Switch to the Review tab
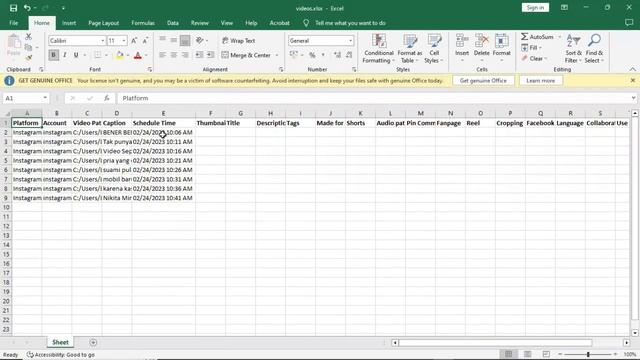This screenshot has height=360, width=640. (200, 23)
